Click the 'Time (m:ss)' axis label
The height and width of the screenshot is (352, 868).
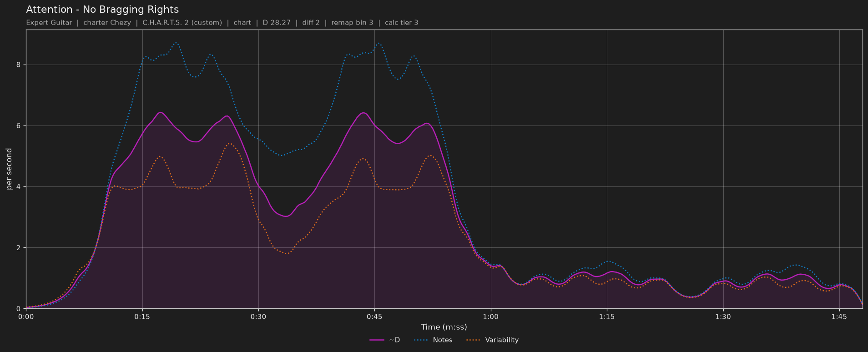tap(444, 327)
